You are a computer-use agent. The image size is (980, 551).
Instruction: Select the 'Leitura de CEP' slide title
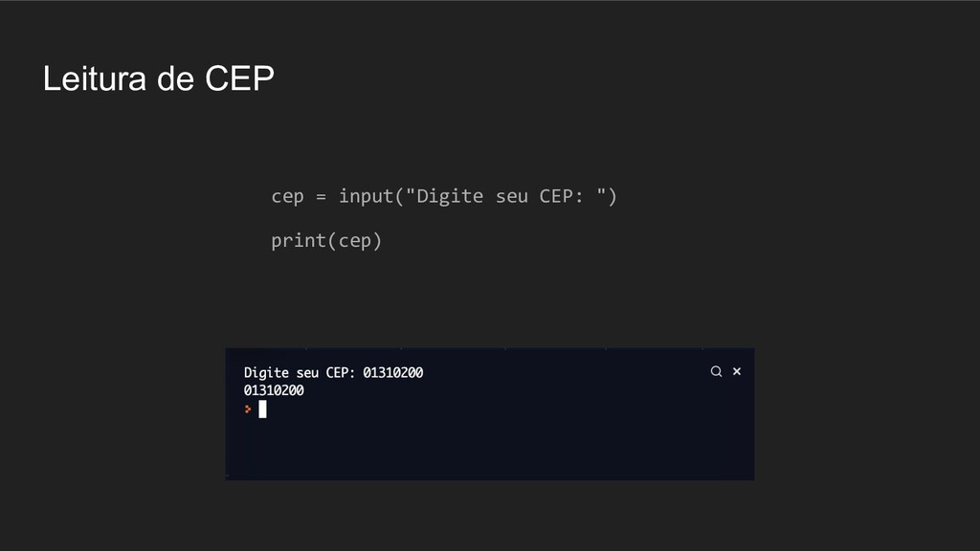click(159, 78)
